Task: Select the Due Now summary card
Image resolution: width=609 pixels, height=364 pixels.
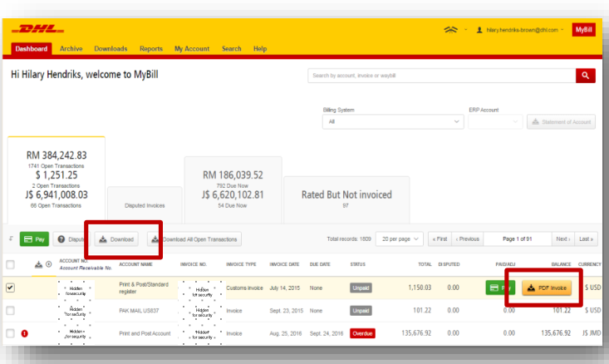Action: click(233, 190)
